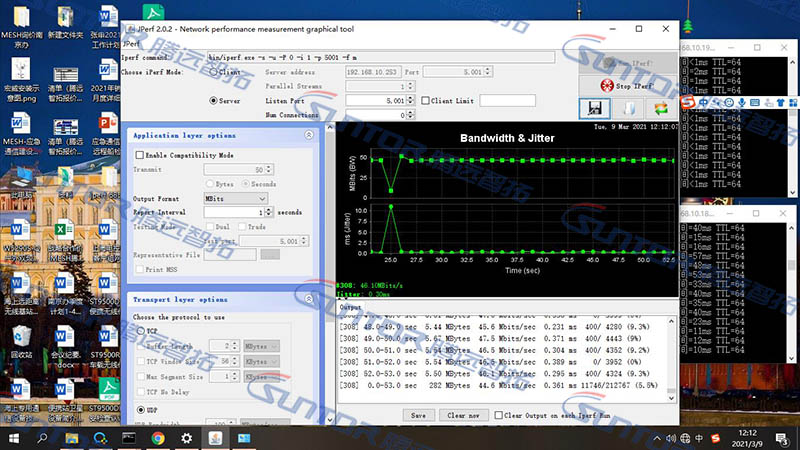Open the JPerf menu in the menu bar
Screen dimensions: 800x450
[130, 44]
